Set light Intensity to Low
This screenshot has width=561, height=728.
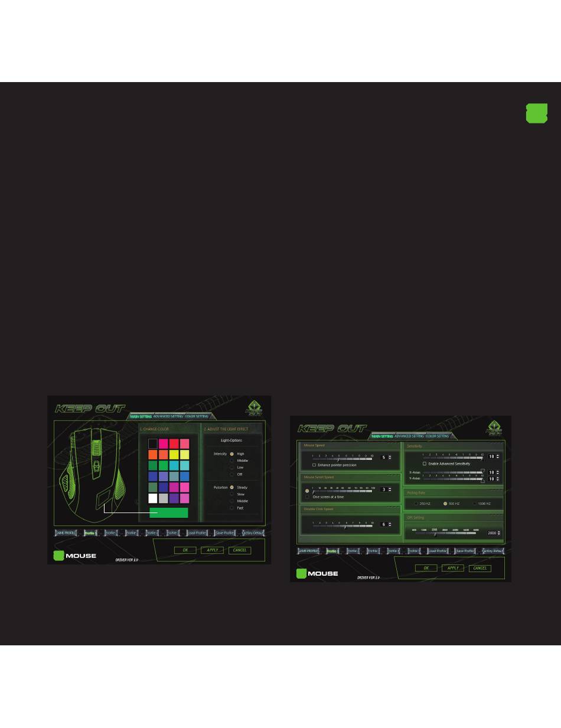232,467
